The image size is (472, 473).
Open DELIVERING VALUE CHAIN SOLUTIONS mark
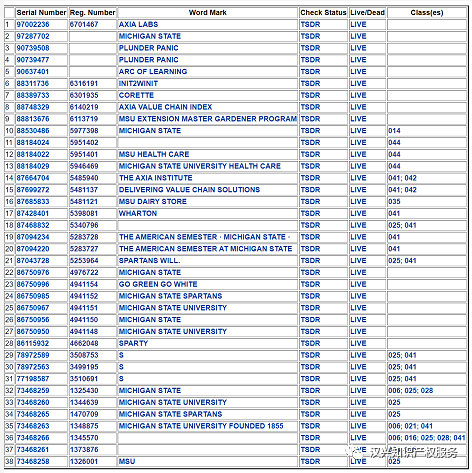[189, 190]
